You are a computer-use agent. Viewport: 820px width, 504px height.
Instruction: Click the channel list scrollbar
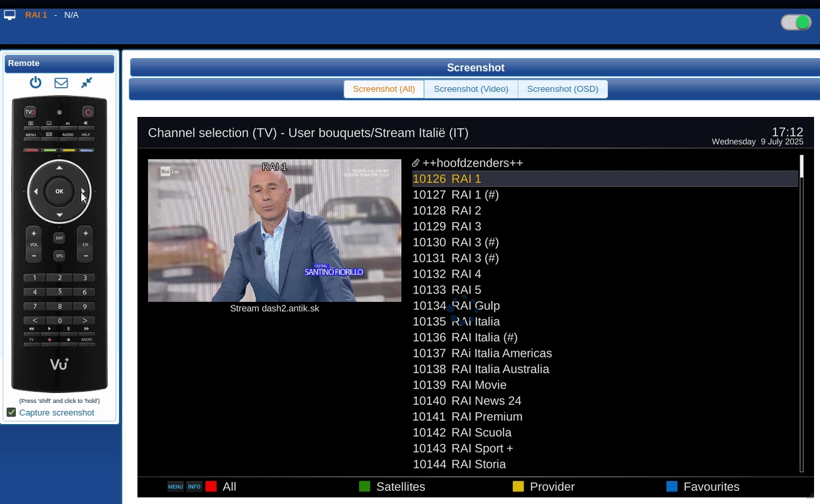pos(801,314)
